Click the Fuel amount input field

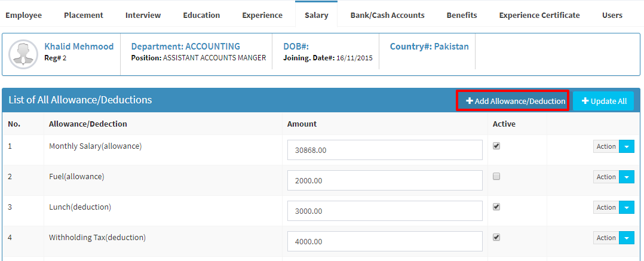[x=385, y=180]
